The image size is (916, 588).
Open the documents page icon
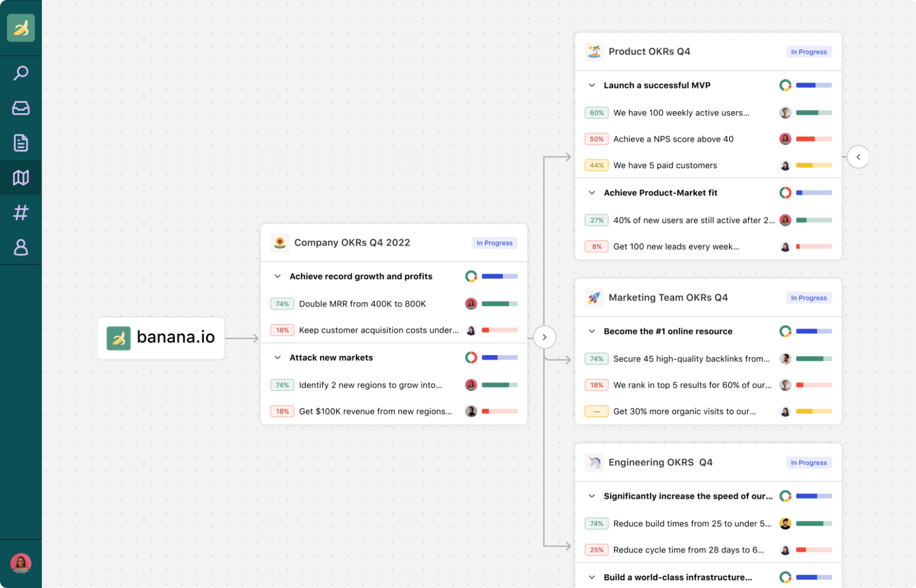21,143
